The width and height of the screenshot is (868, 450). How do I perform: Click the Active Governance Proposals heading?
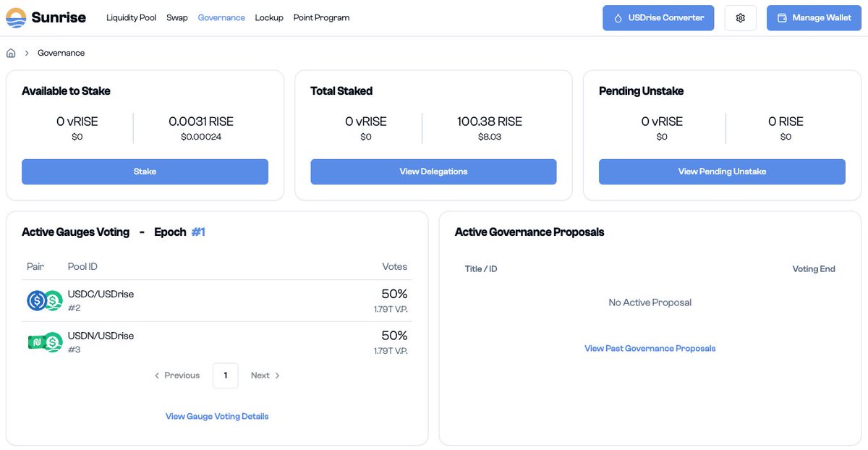pos(529,232)
